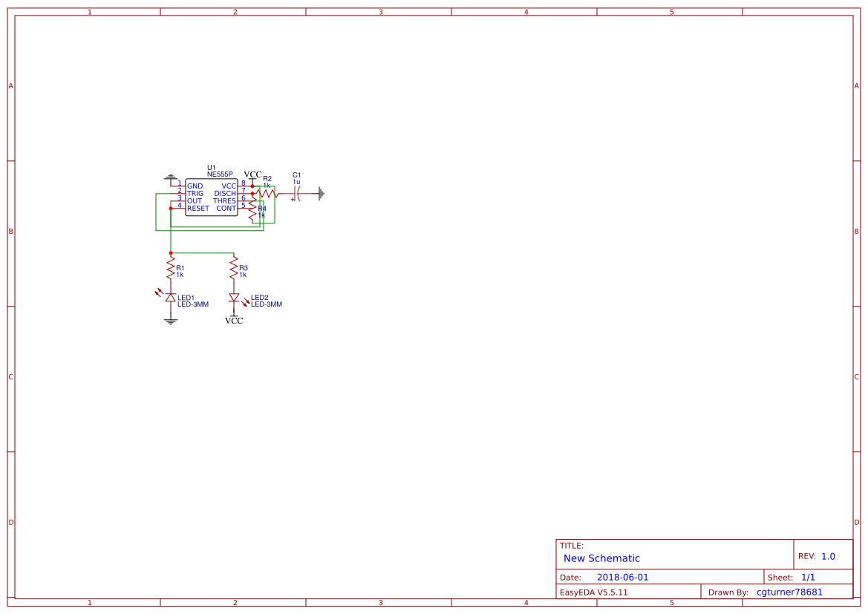
Task: Select the ground symbol right of C1
Action: (320, 193)
